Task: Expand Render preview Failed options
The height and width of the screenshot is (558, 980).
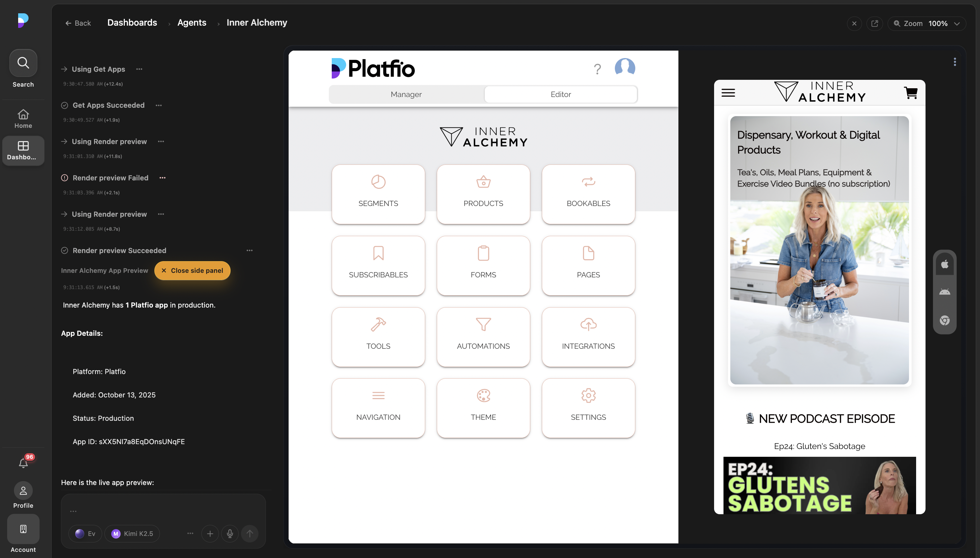Action: pyautogui.click(x=162, y=178)
